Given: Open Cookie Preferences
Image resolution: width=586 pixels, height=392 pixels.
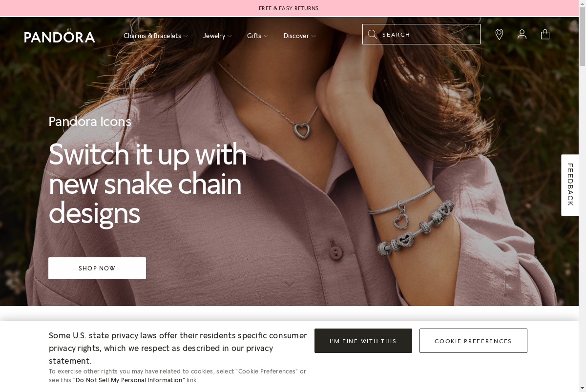Looking at the screenshot, I should (x=473, y=341).
